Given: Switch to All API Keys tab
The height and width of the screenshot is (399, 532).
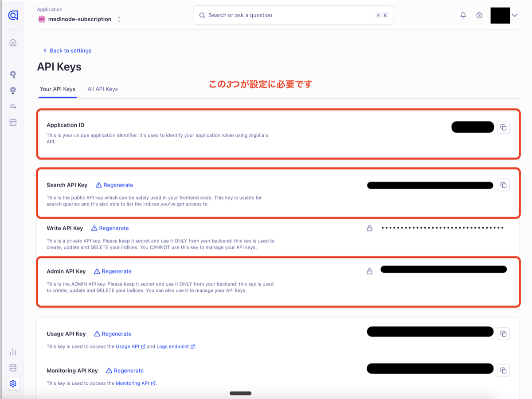Looking at the screenshot, I should pyautogui.click(x=102, y=89).
